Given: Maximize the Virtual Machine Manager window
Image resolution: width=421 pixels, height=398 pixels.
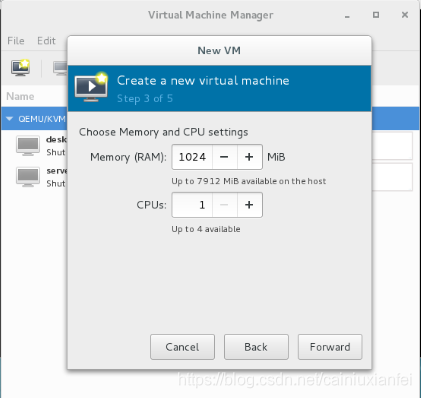Looking at the screenshot, I should point(376,15).
